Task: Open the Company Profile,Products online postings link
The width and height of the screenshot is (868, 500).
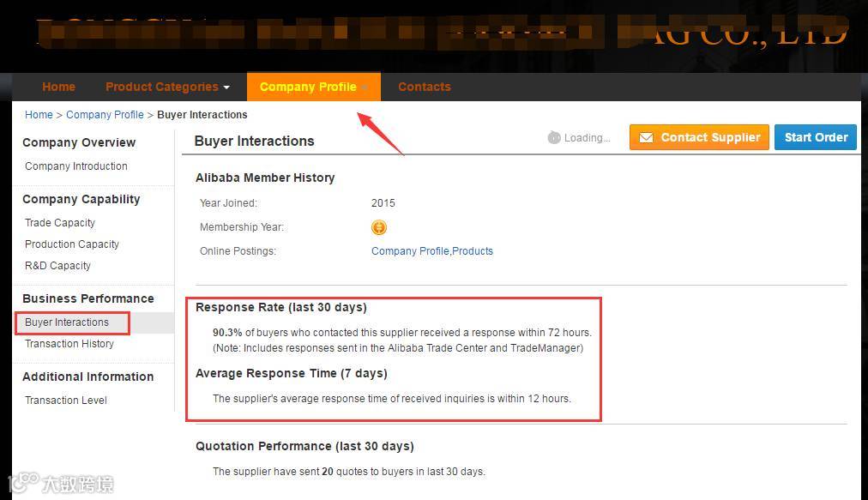Action: [431, 250]
